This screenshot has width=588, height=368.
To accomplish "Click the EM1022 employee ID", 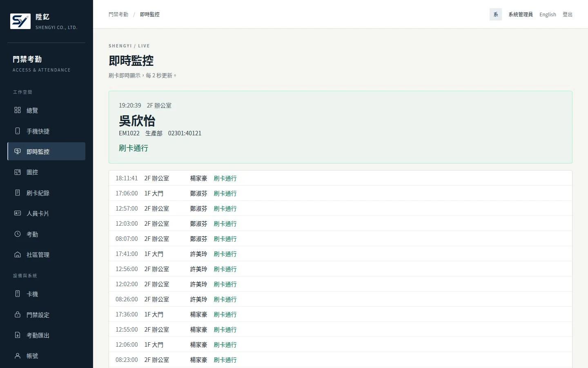I will (x=129, y=133).
